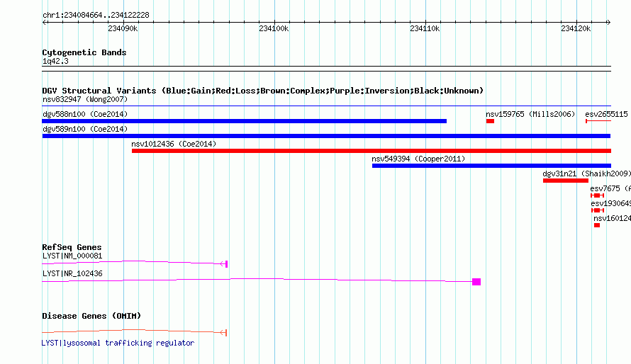Click the RefSeq Genes track heading
Image resolution: width=631 pixels, height=364 pixels.
click(72, 247)
